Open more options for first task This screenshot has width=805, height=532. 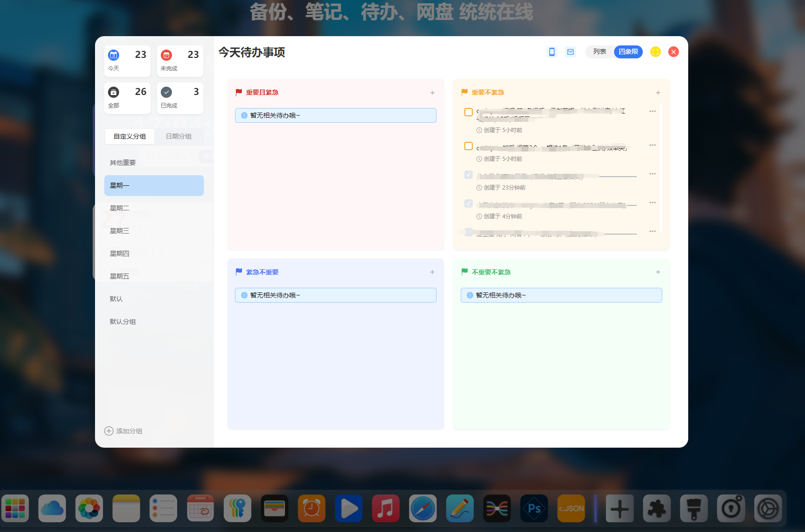653,111
